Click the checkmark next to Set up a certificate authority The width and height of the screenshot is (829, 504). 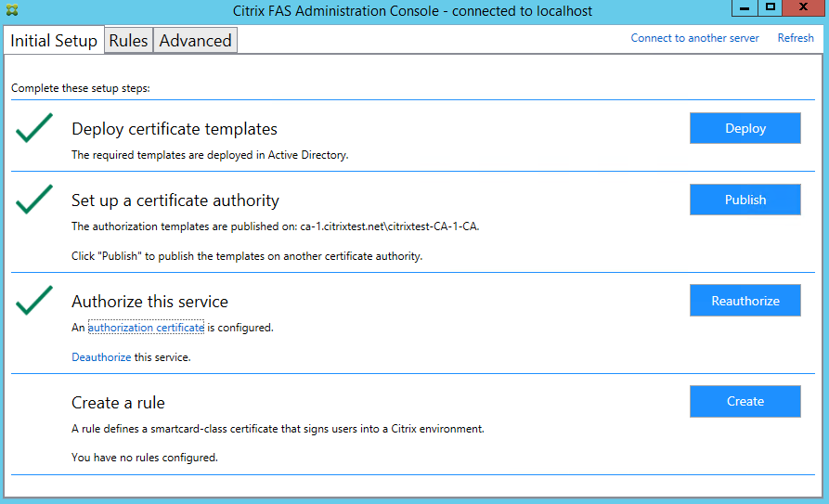point(34,199)
